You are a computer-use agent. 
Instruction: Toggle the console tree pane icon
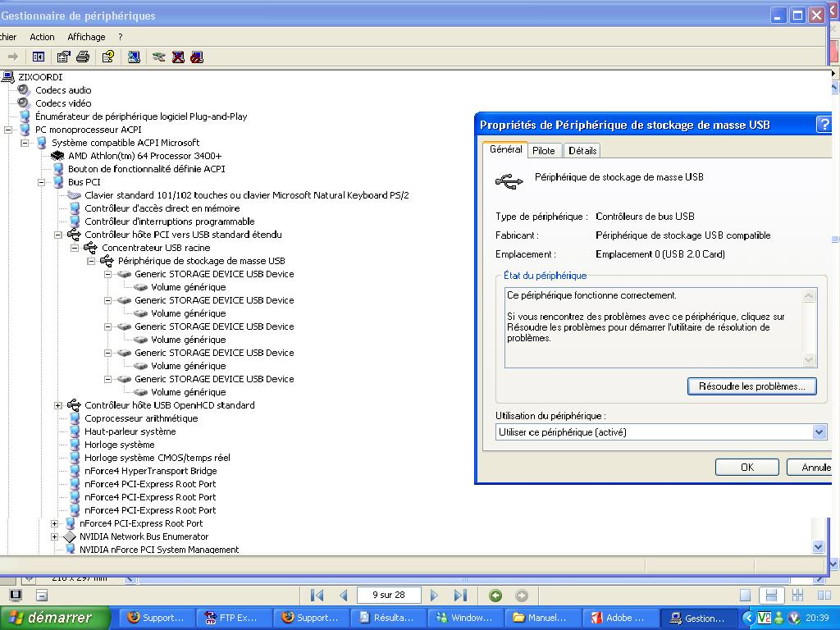point(38,57)
